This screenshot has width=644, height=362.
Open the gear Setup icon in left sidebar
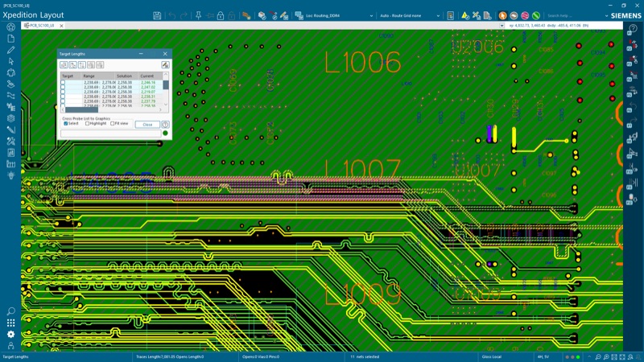click(10, 72)
